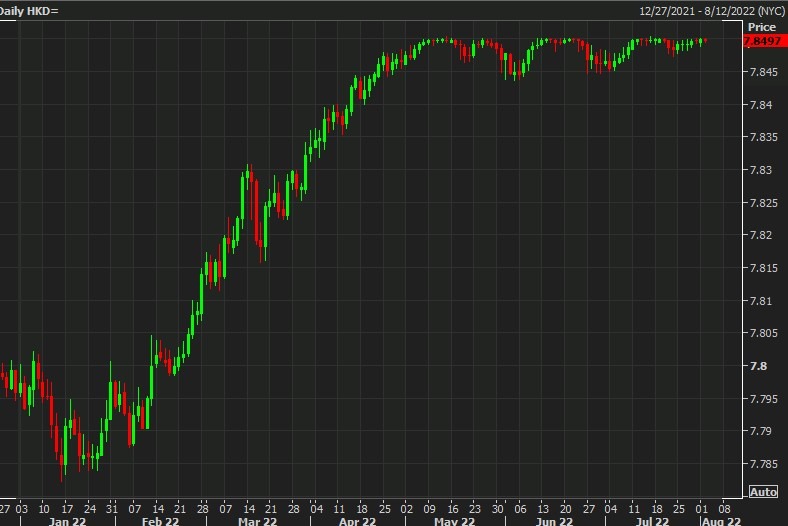Select the 7.79 price axis label
This screenshot has width=788, height=526.
pyautogui.click(x=760, y=431)
